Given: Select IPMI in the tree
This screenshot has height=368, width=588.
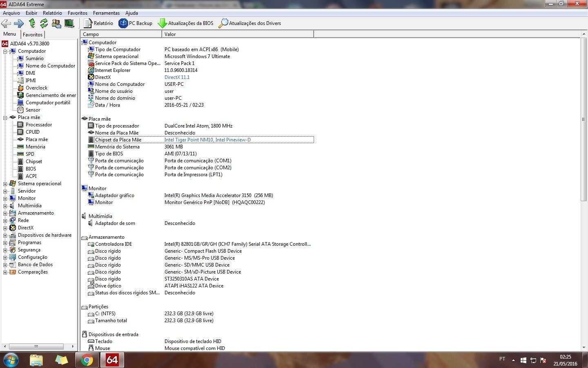Looking at the screenshot, I should tap(31, 81).
